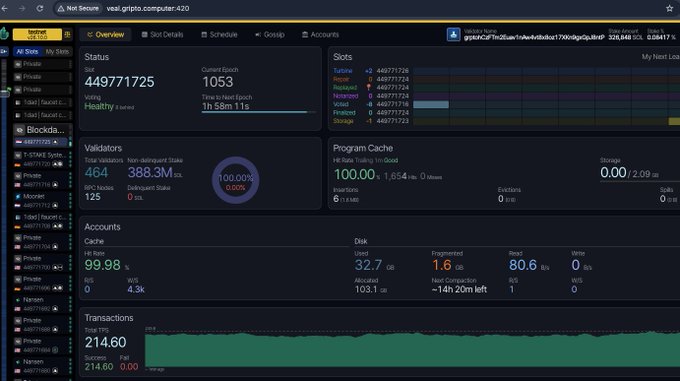
Task: Go to the Gossip tab
Action: pyautogui.click(x=270, y=35)
